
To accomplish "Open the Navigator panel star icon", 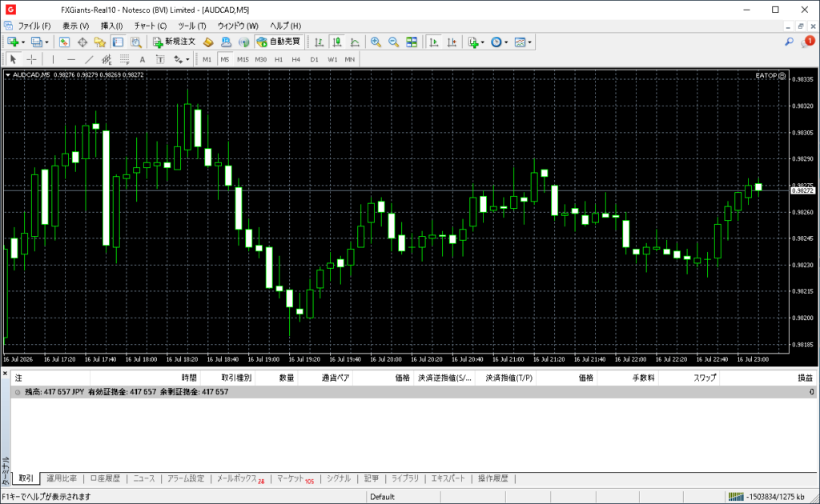I will click(100, 42).
